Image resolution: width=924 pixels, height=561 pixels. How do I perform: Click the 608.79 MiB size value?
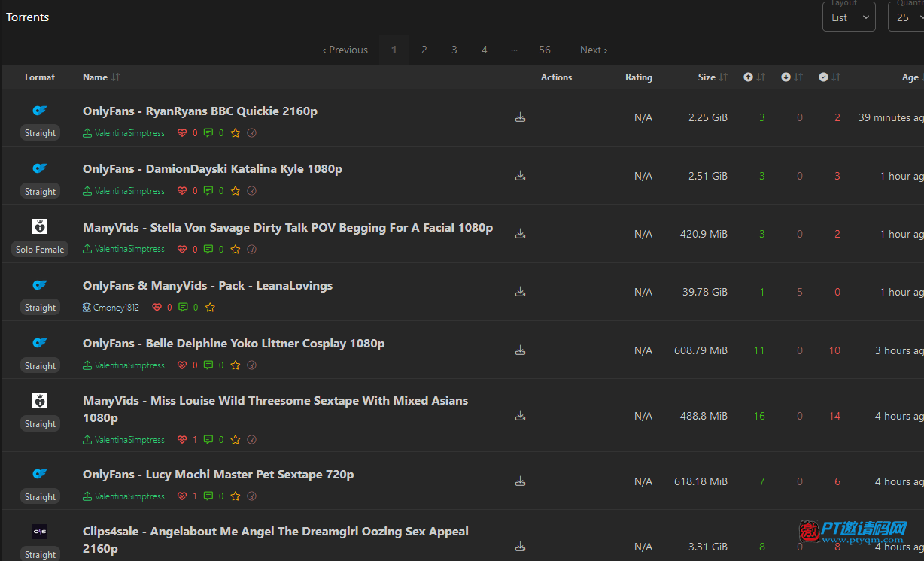click(701, 350)
